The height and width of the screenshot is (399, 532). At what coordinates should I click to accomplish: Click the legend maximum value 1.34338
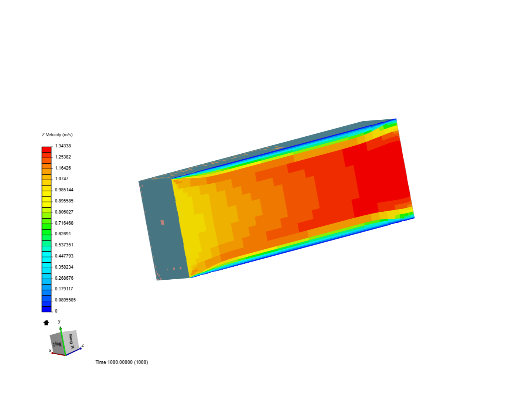pyautogui.click(x=63, y=146)
